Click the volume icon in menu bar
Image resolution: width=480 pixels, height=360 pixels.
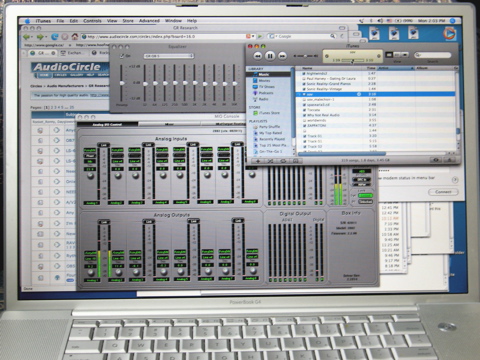click(380, 21)
